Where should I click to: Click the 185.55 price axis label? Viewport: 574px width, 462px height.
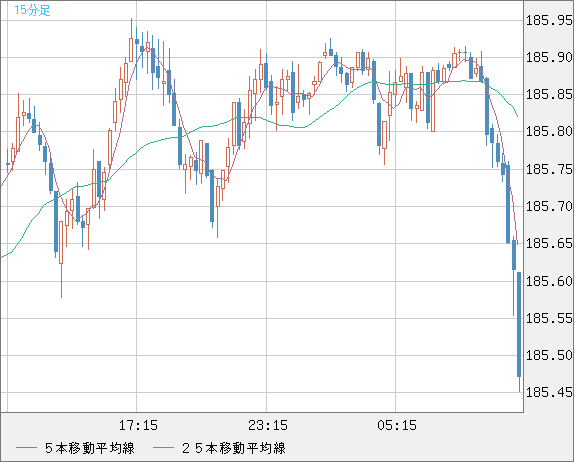549,318
